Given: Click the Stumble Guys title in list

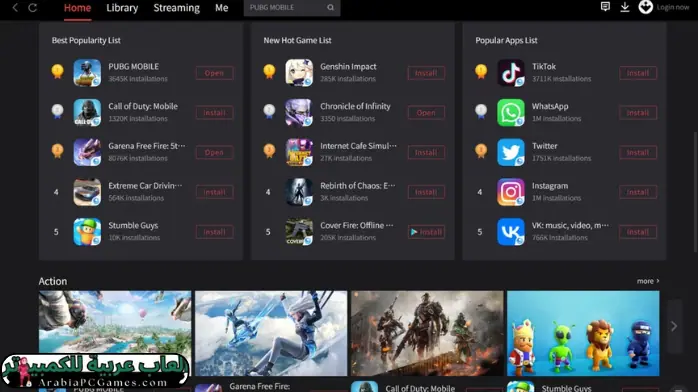Looking at the screenshot, I should 133,225.
